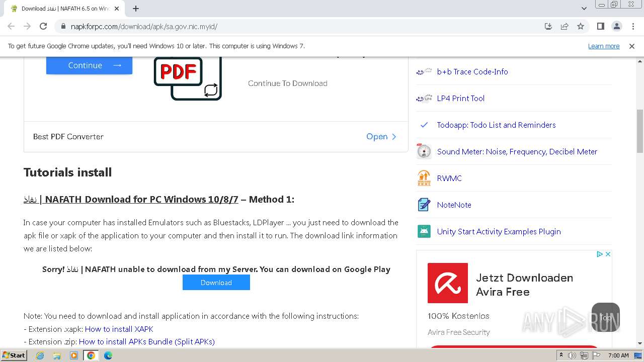This screenshot has height=362, width=644.
Task: Launch Internet Explorer from taskbar
Action: [x=40, y=355]
